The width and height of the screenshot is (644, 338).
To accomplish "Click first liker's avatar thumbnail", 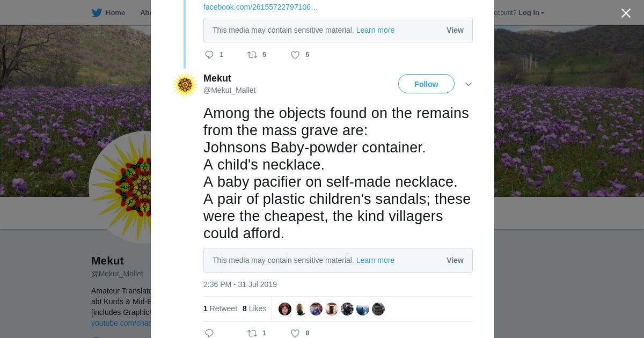I will coord(285,309).
